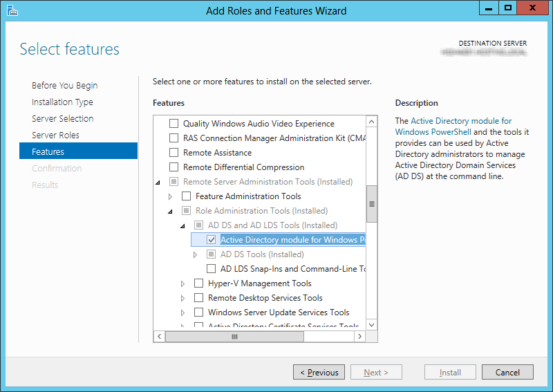Expand Windows Server Update Services Tools node
The image size is (553, 392).
click(182, 312)
